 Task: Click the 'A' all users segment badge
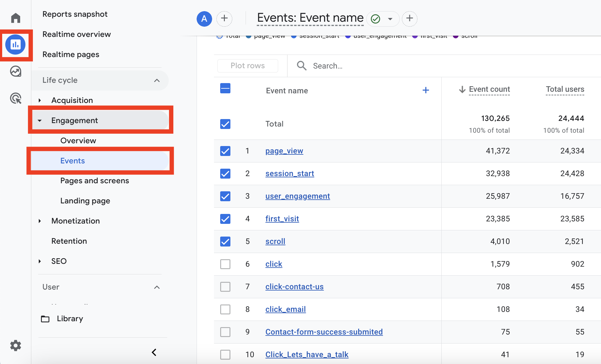[x=204, y=19]
